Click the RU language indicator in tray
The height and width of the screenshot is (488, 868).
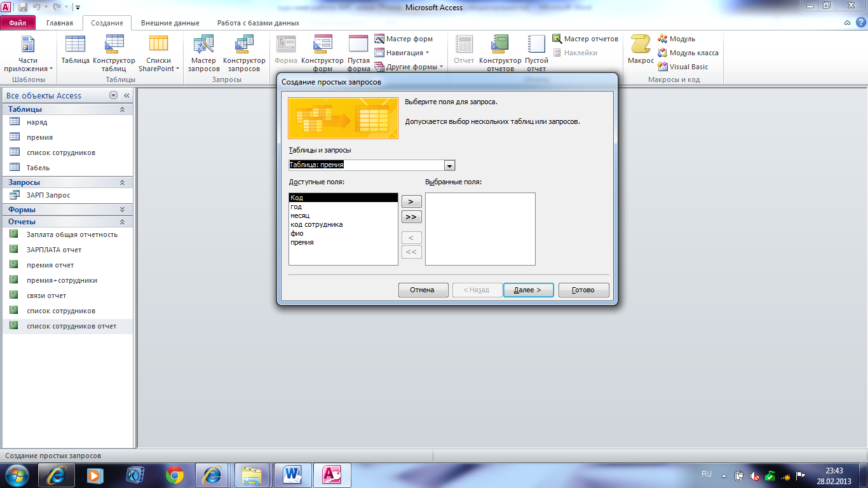click(x=707, y=474)
